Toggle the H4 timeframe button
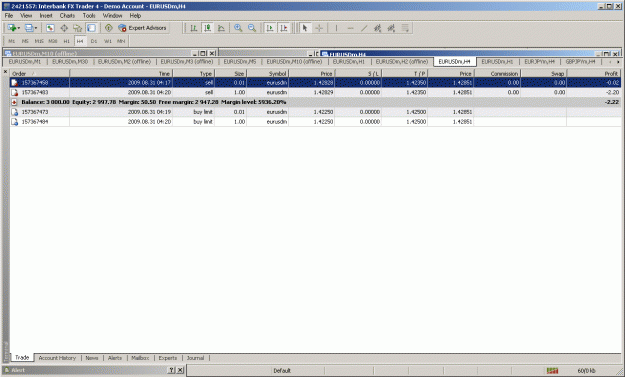Screen dimensions: 625x377 [80, 41]
